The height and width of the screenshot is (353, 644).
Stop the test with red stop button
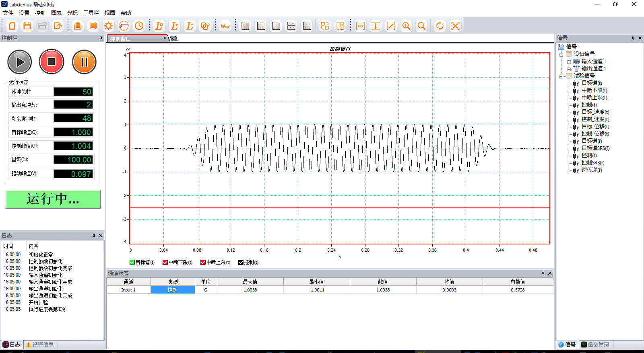[x=52, y=62]
